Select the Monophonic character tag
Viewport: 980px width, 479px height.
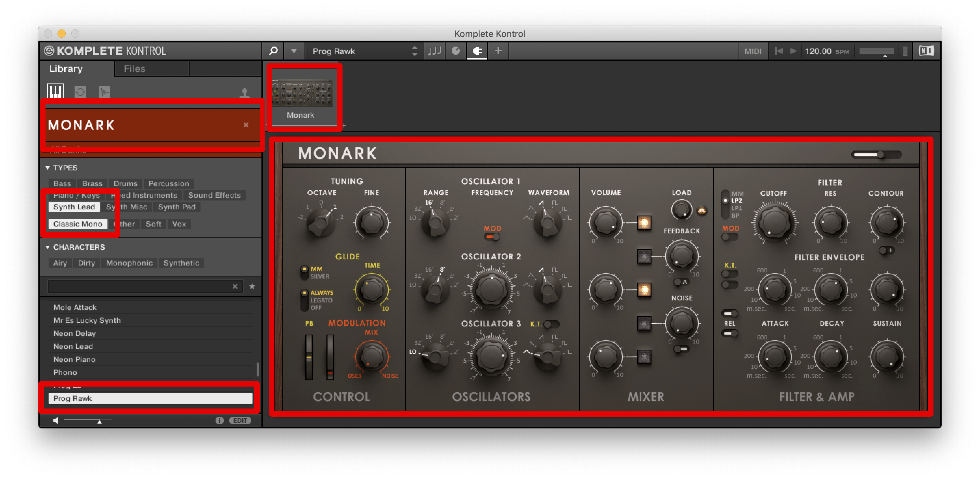129,263
